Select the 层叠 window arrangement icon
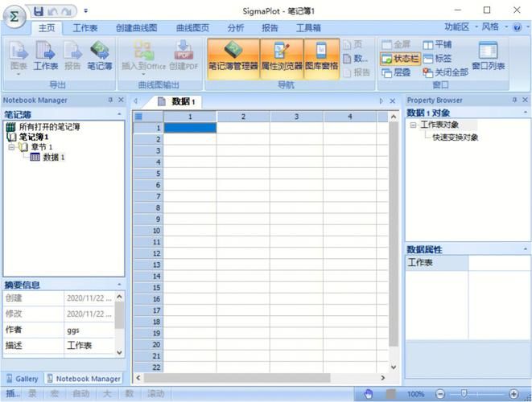Image resolution: width=532 pixels, height=402 pixels. (x=387, y=72)
